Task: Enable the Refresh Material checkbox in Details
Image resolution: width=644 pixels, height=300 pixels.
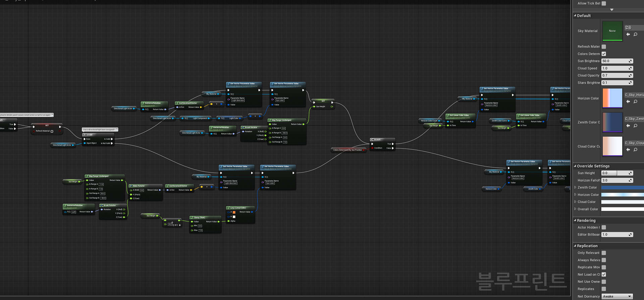Action: click(604, 47)
